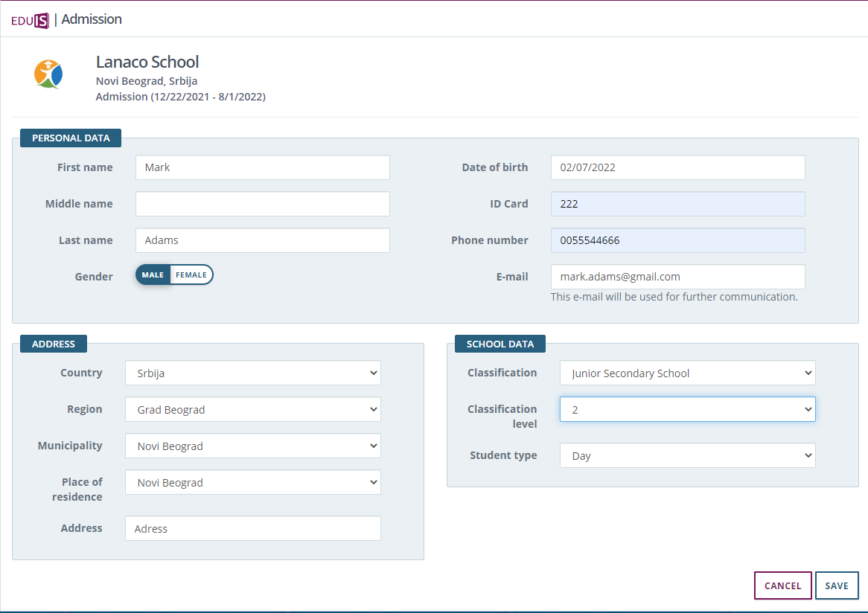This screenshot has width=868, height=613.
Task: Switch gender toggle to Female
Action: pyautogui.click(x=191, y=275)
